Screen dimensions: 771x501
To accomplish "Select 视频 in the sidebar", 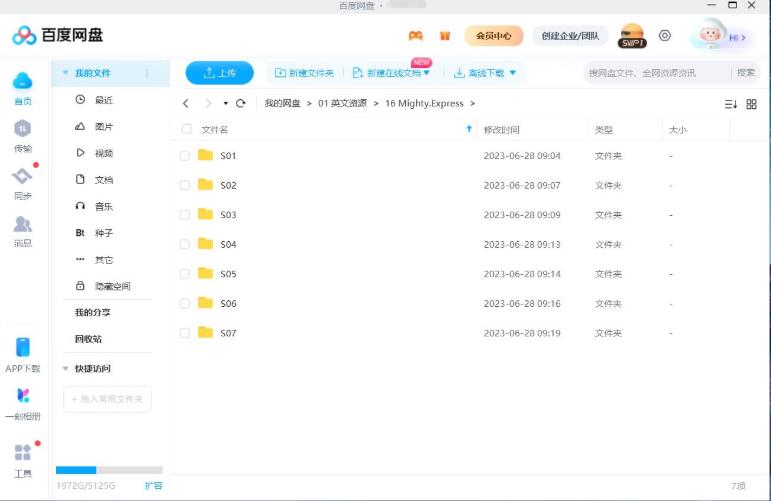I will tap(104, 153).
